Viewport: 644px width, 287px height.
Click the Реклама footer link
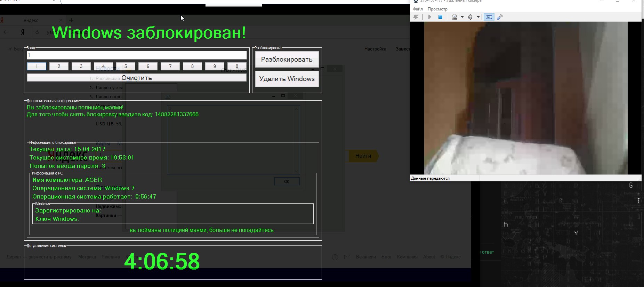click(111, 257)
